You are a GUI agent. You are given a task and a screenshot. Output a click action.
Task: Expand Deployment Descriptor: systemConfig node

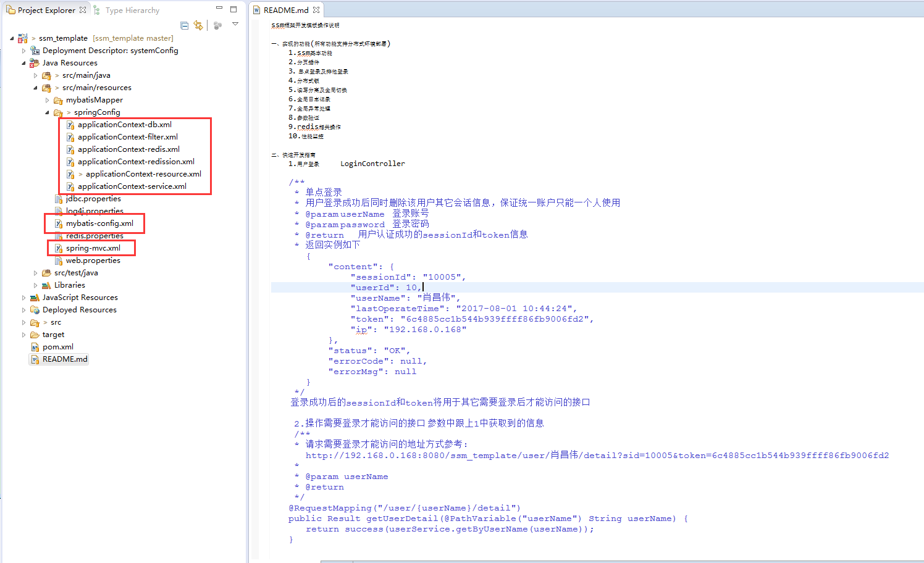point(23,51)
